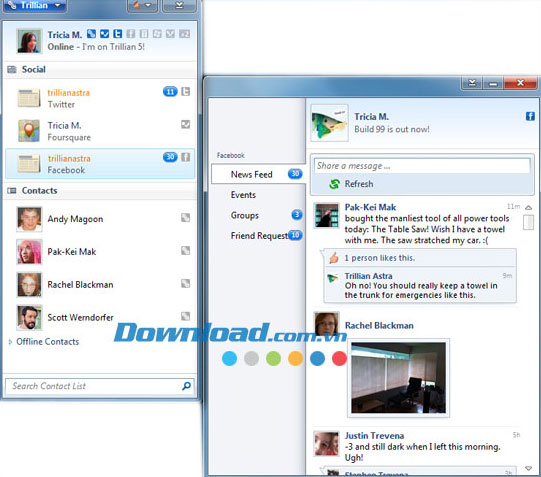The image size is (541, 477).
Task: Open the Friend Requests tab
Action: 259,236
